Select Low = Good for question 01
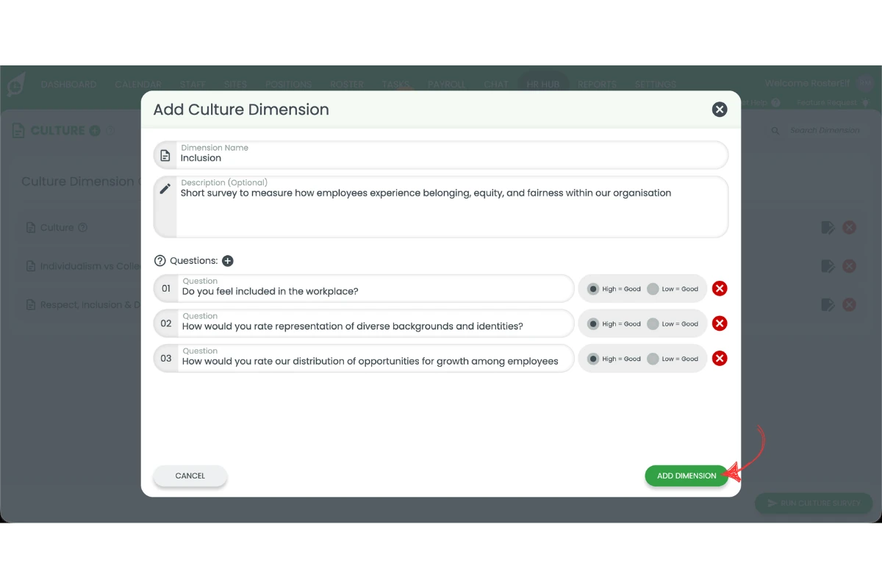This screenshot has width=882, height=588. (x=653, y=289)
